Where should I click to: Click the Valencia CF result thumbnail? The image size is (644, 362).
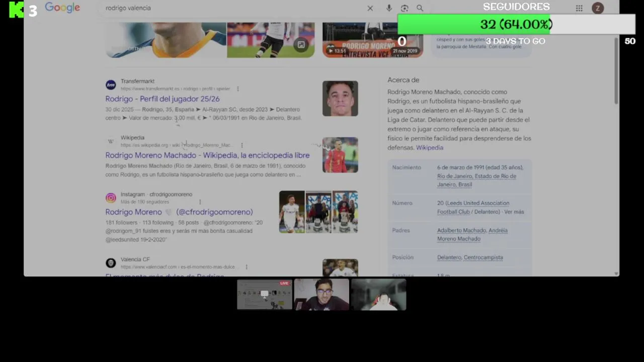[x=340, y=267]
